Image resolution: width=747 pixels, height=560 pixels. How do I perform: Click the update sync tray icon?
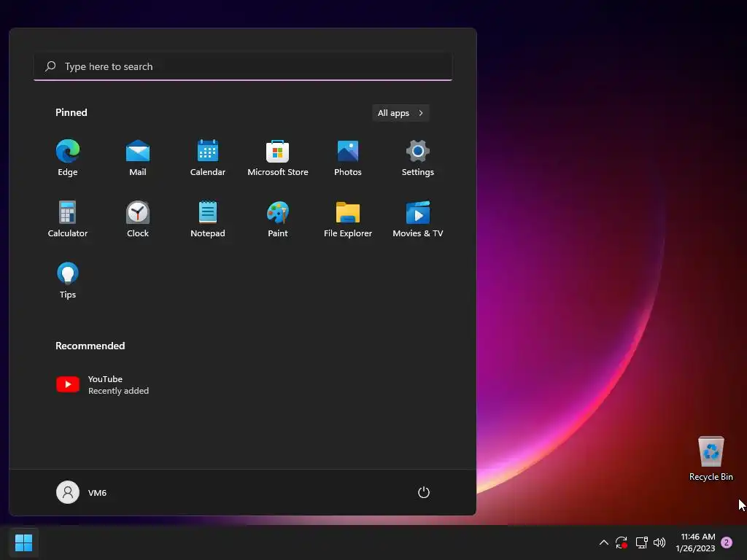tap(622, 542)
